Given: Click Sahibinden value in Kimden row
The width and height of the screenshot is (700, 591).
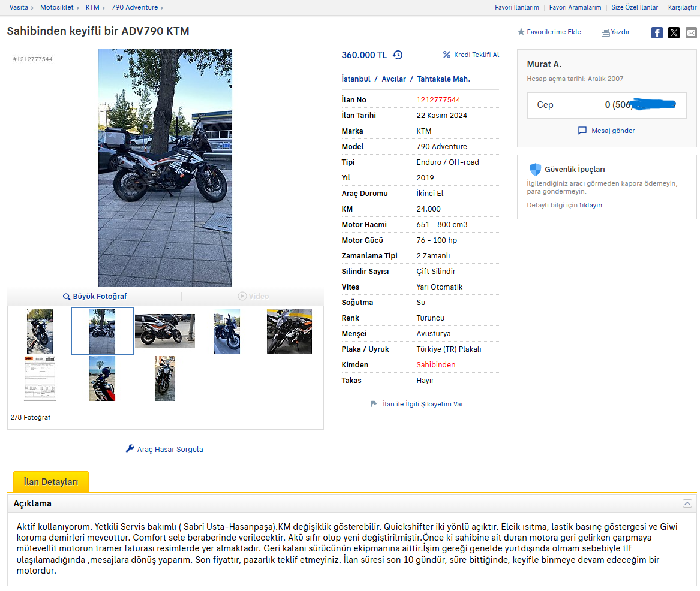Looking at the screenshot, I should coord(435,365).
